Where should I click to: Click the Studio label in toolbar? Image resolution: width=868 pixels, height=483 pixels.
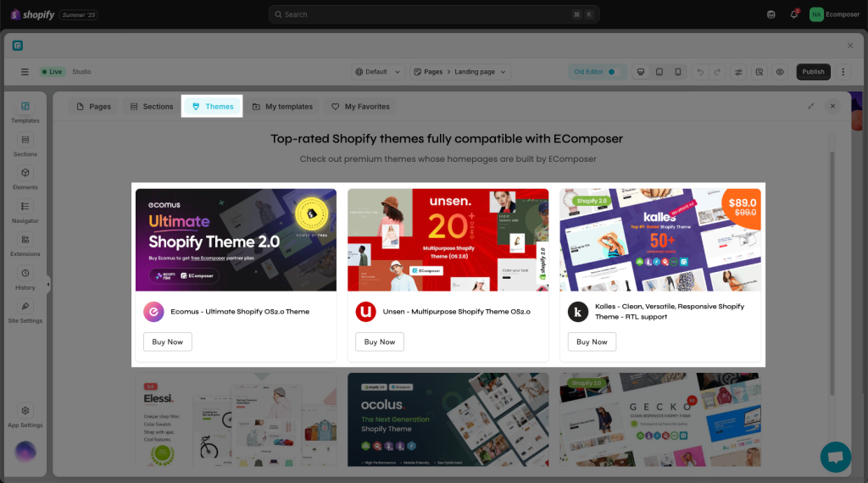(x=81, y=72)
